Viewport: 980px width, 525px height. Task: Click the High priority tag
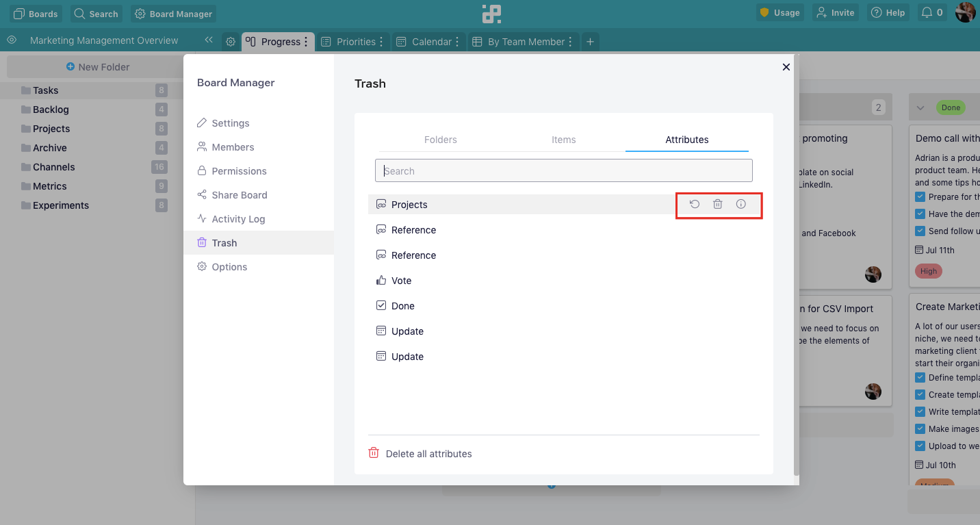(x=929, y=271)
